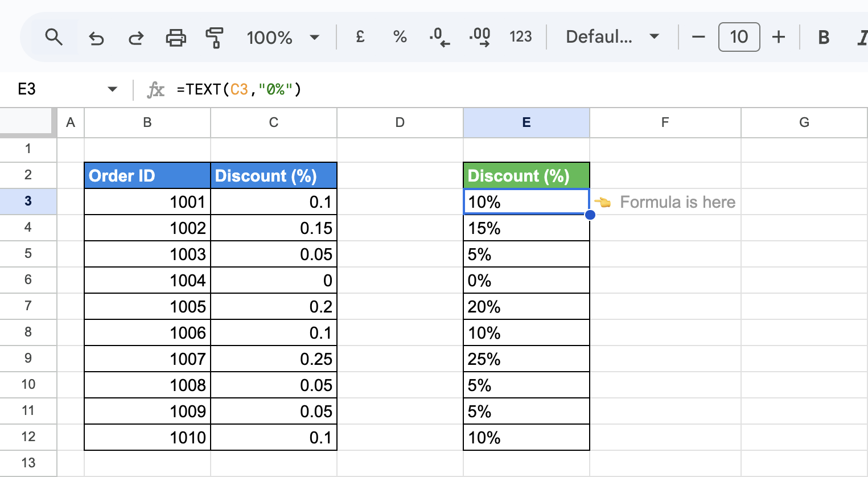Image resolution: width=868 pixels, height=477 pixels.
Task: Print the spreadsheet
Action: coord(176,38)
